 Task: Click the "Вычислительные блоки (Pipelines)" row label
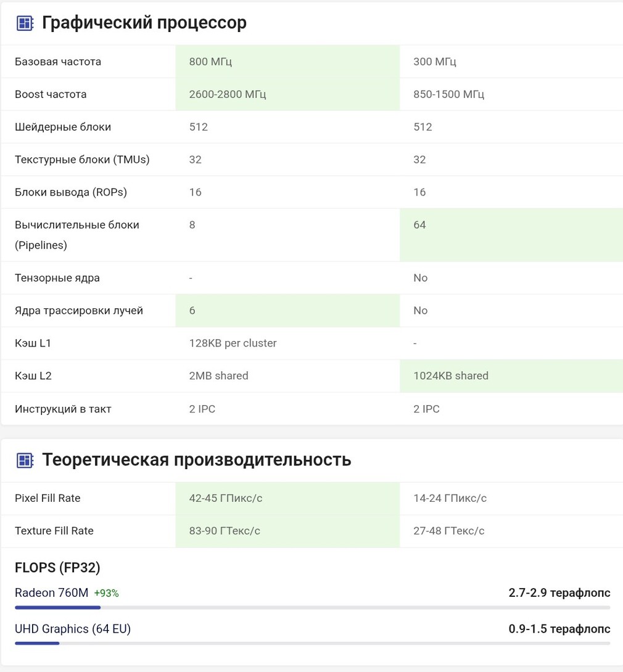[x=77, y=235]
